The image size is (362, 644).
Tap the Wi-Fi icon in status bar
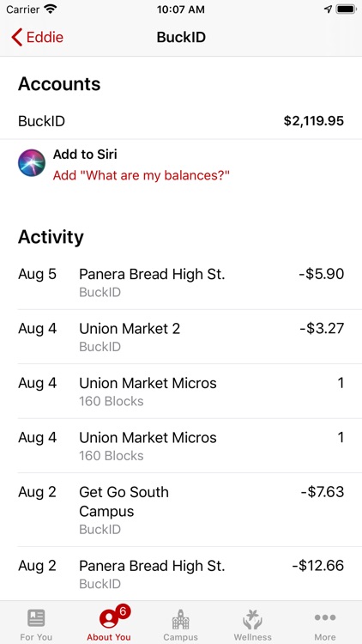coord(51,9)
